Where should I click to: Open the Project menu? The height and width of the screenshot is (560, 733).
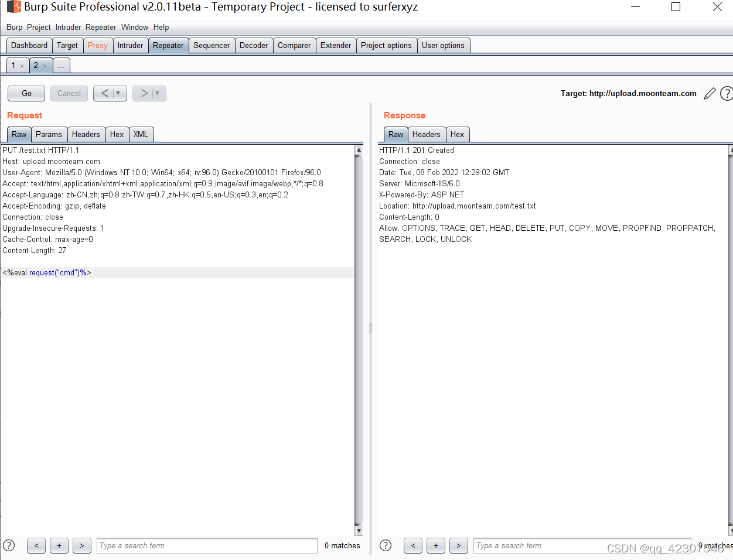[x=39, y=27]
